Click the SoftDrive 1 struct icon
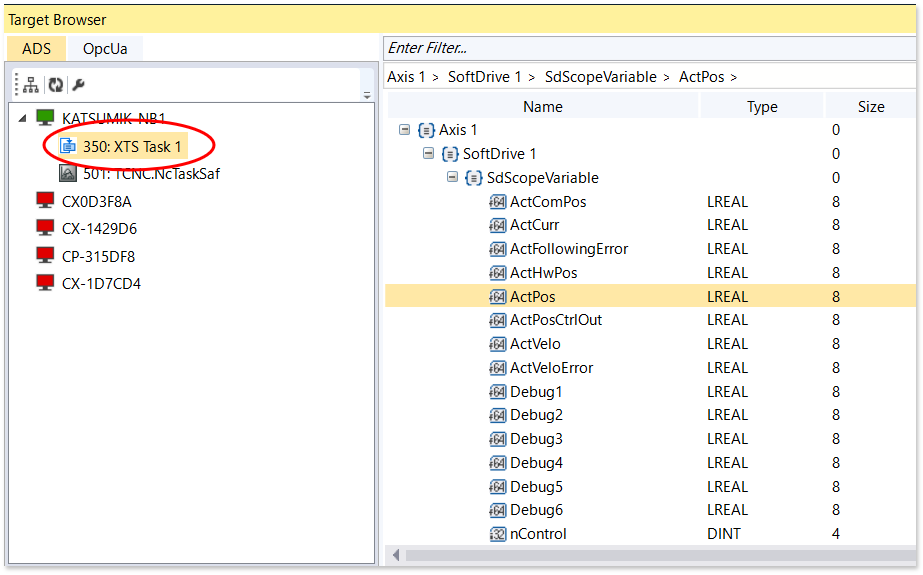 (x=450, y=154)
